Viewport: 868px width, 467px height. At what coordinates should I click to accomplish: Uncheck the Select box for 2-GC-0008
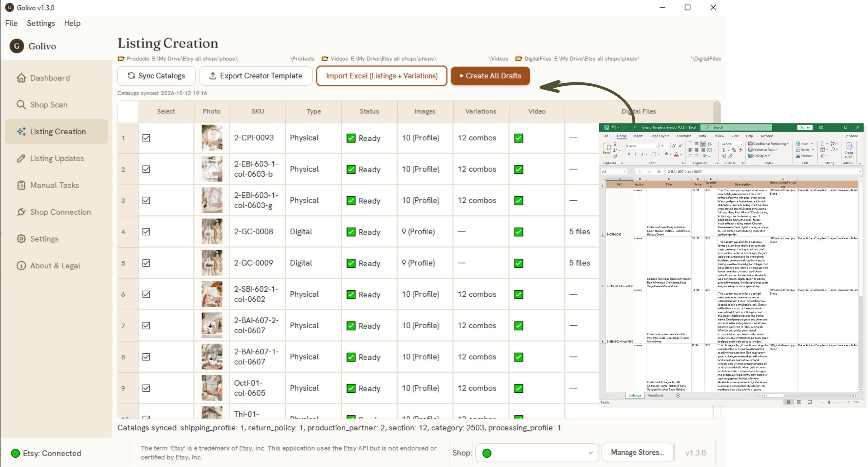click(146, 232)
